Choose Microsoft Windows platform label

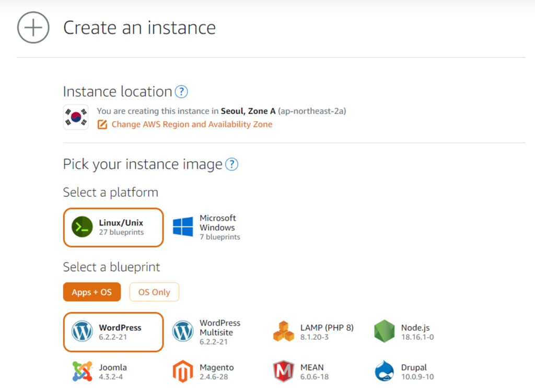[x=218, y=222]
